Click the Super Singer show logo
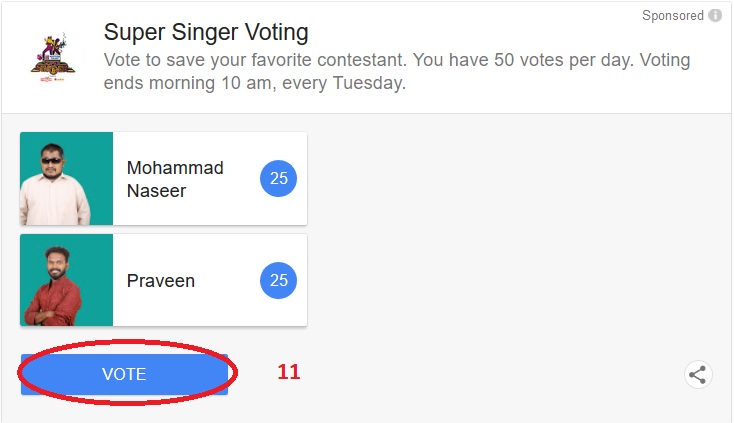The image size is (734, 423). coord(50,57)
